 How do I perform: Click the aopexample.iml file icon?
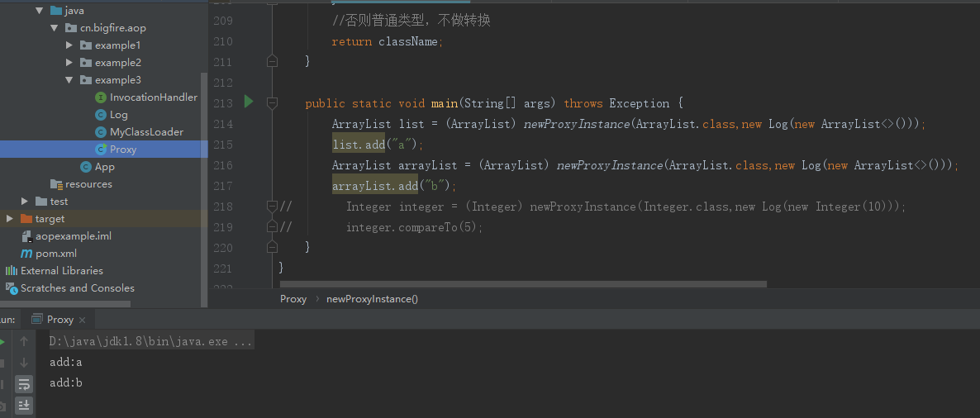coord(26,237)
